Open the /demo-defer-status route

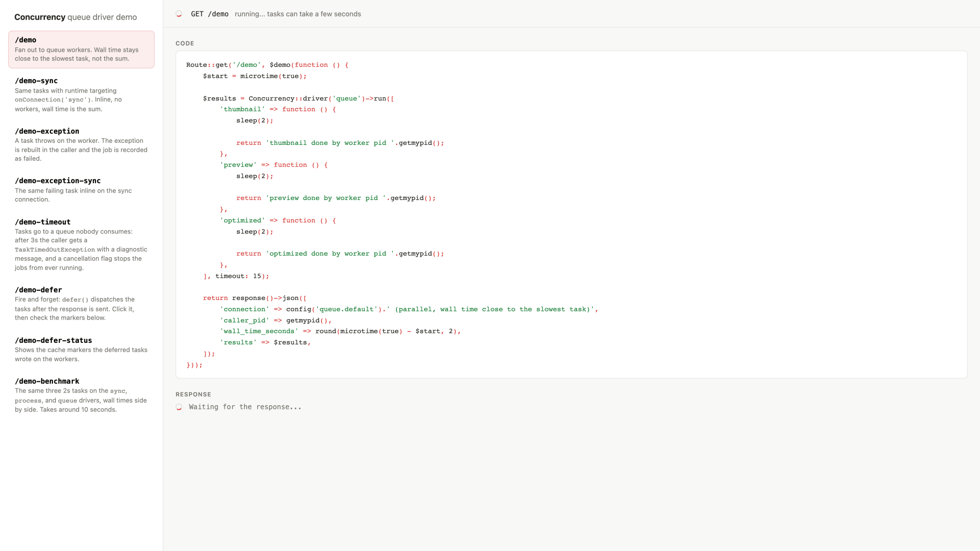[x=81, y=349]
